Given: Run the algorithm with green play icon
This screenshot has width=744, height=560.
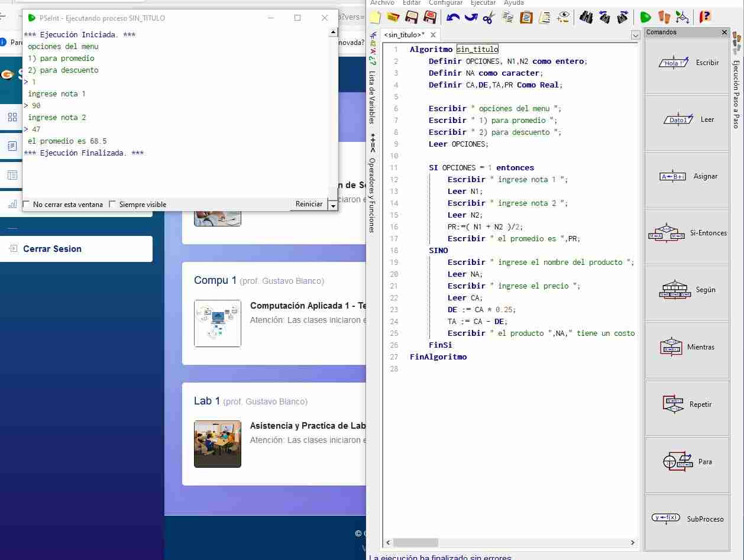Looking at the screenshot, I should [645, 17].
